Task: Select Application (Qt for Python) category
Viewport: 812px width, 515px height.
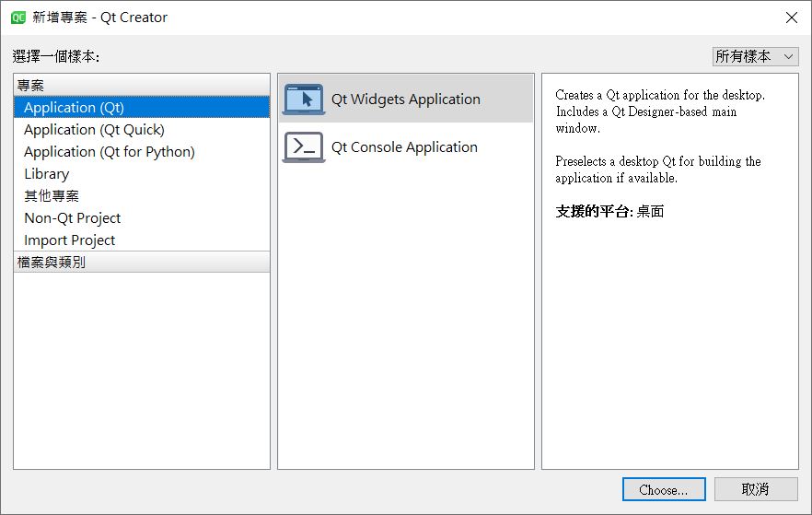Action: click(x=142, y=152)
